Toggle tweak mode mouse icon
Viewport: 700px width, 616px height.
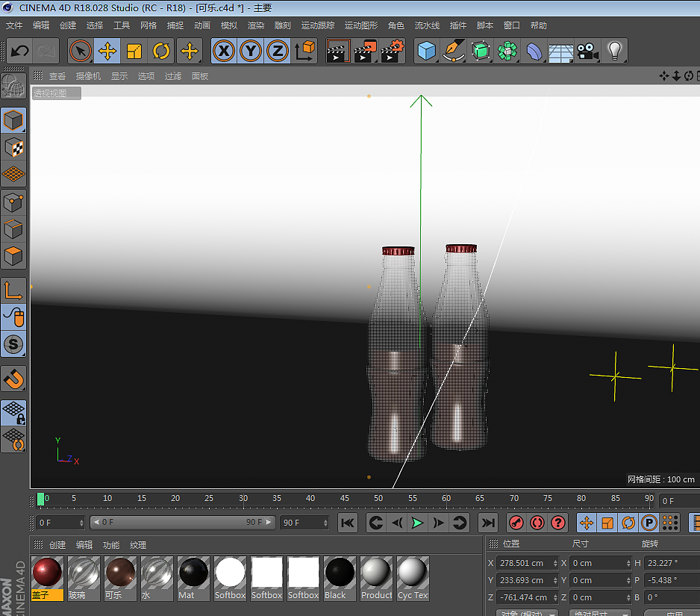pos(13,317)
